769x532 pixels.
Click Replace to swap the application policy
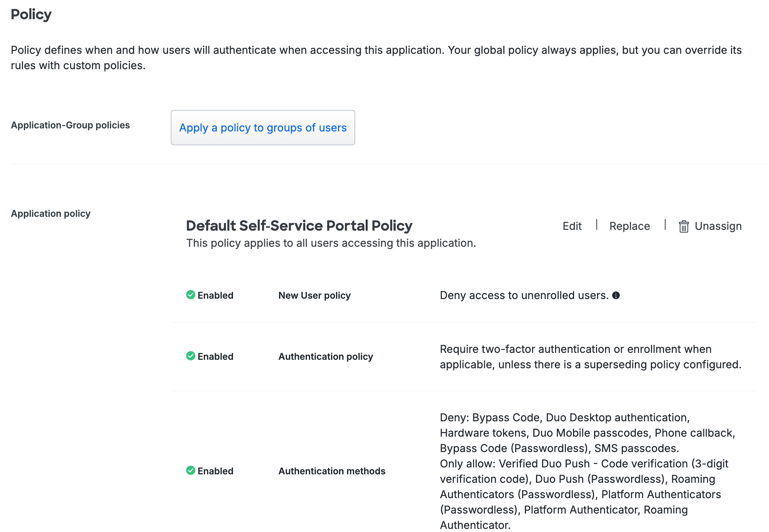point(629,226)
